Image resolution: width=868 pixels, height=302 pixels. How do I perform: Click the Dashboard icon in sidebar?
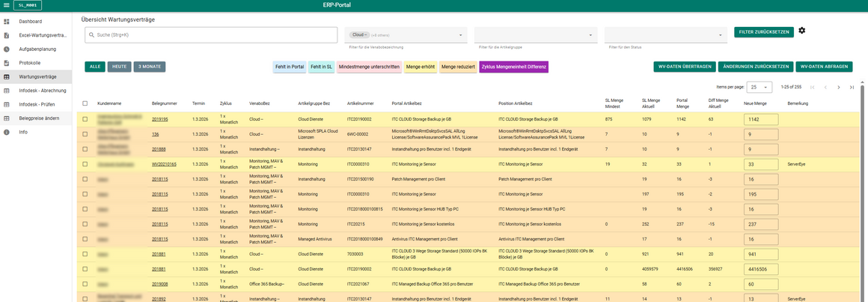coord(7,21)
